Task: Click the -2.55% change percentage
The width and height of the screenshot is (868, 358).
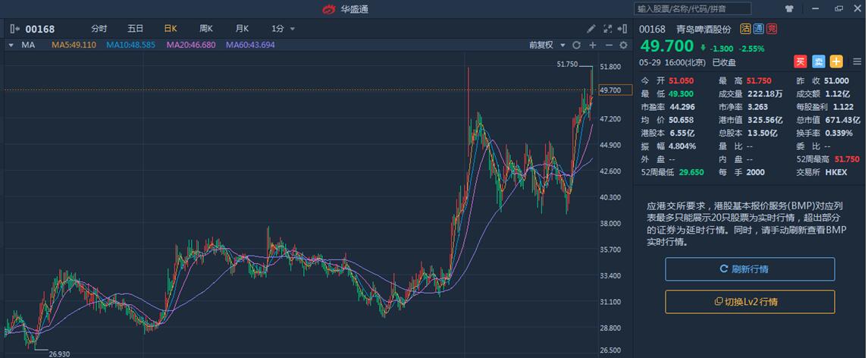Action: coord(751,48)
